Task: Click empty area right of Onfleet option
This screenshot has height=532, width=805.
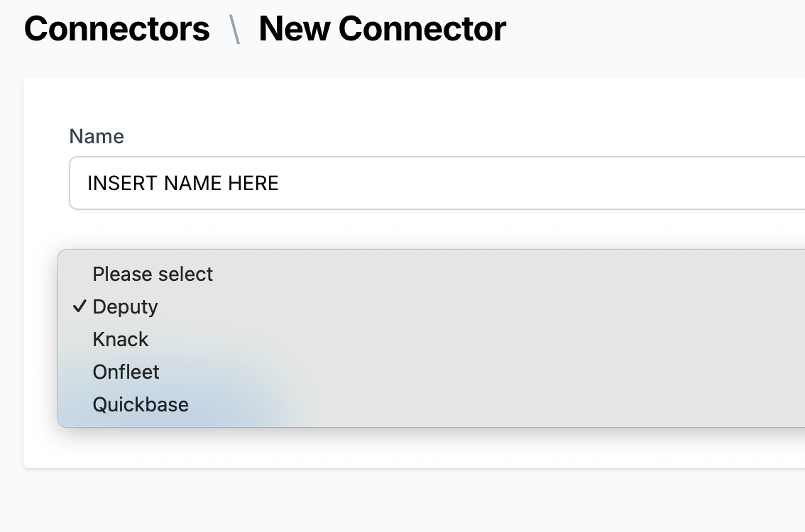Action: pyautogui.click(x=462, y=372)
